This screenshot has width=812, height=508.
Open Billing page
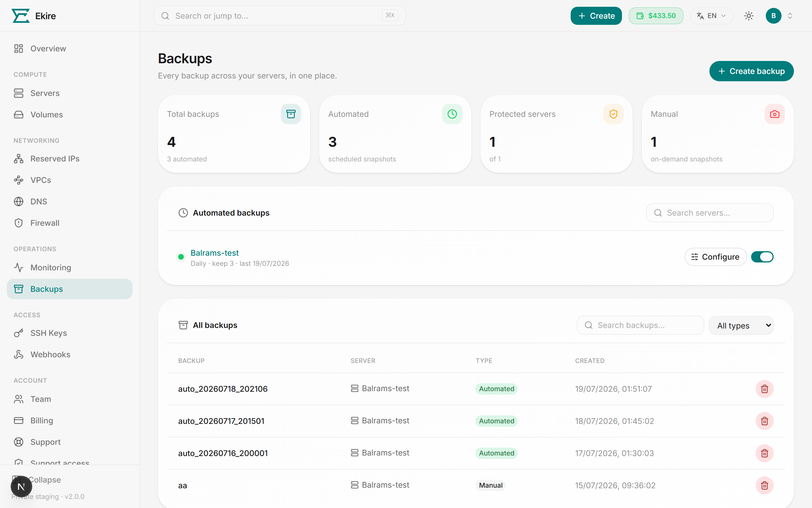[x=69, y=421]
